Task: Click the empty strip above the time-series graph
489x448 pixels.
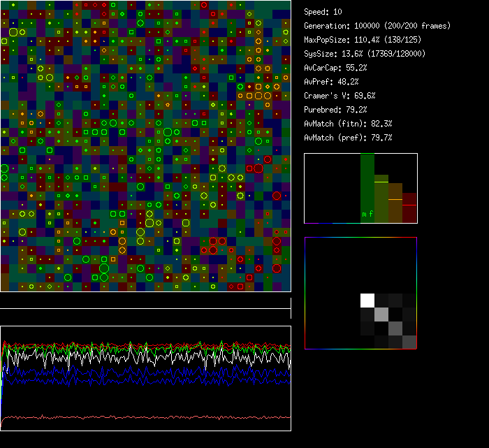Action: [145, 301]
